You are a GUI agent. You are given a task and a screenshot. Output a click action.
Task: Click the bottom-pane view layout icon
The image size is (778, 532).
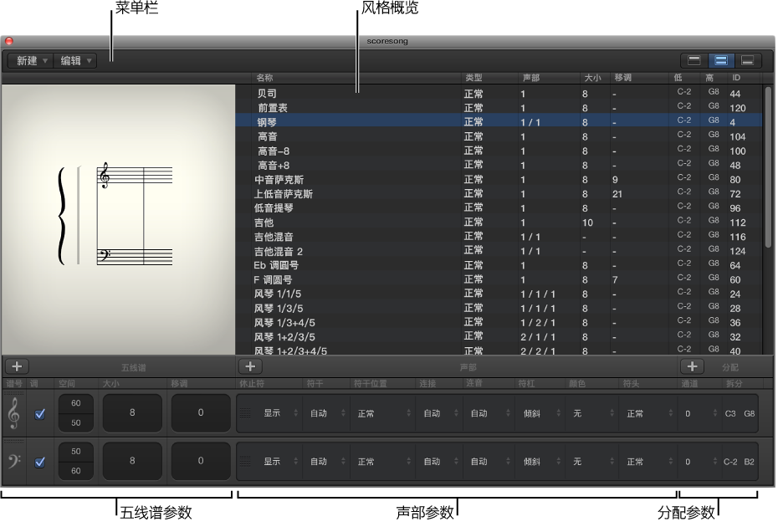(x=747, y=60)
